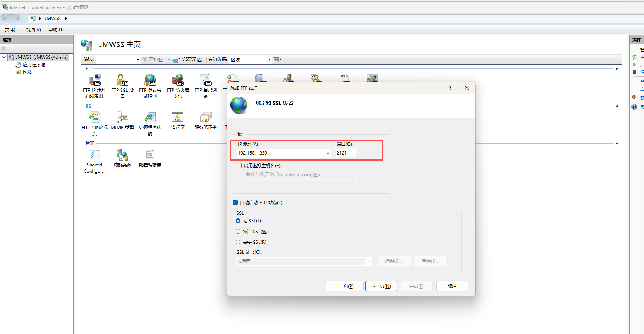Open the 错误页 icon
The width and height of the screenshot is (644, 334).
tap(178, 118)
